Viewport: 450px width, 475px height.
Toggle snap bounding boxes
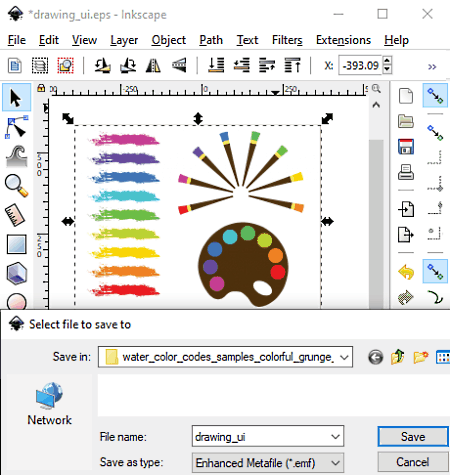coord(435,133)
